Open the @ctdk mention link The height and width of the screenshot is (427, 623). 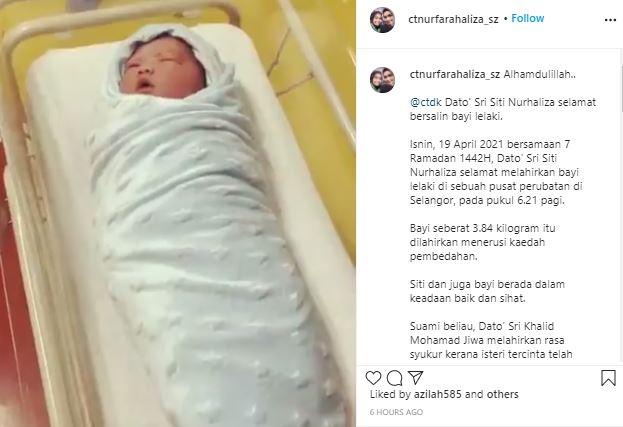(426, 102)
